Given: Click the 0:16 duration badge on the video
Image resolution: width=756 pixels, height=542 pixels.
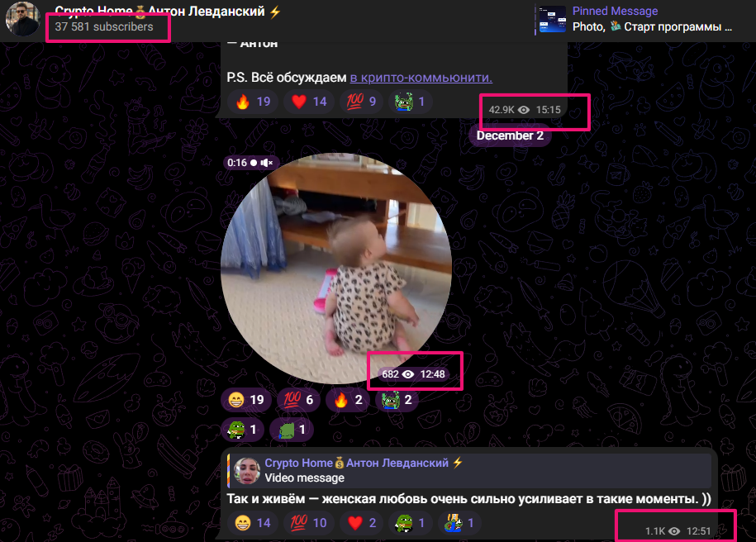Looking at the screenshot, I should pos(235,163).
